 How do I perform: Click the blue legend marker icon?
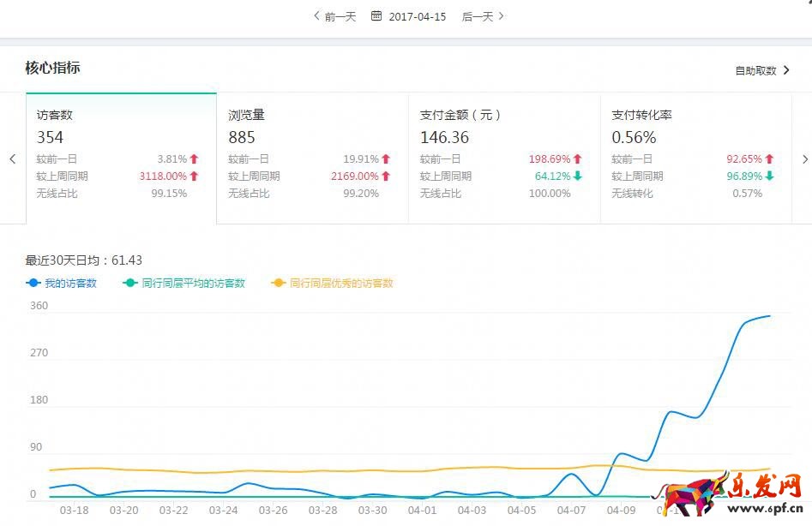tap(33, 284)
